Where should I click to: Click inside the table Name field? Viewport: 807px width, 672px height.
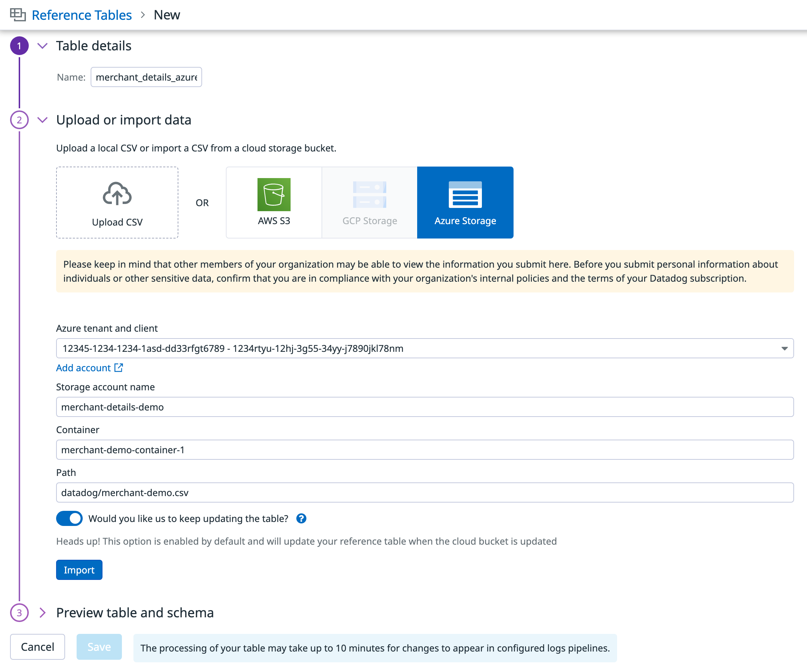coord(146,77)
